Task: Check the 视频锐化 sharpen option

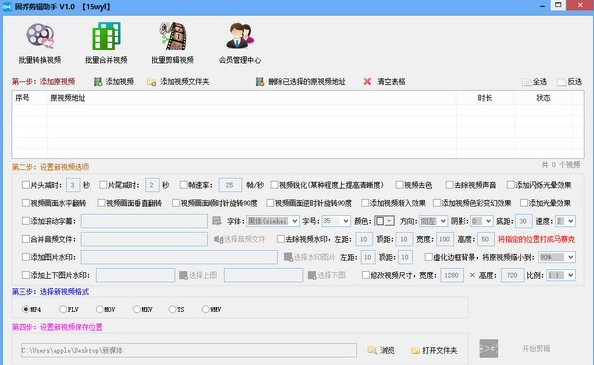Action: (274, 185)
